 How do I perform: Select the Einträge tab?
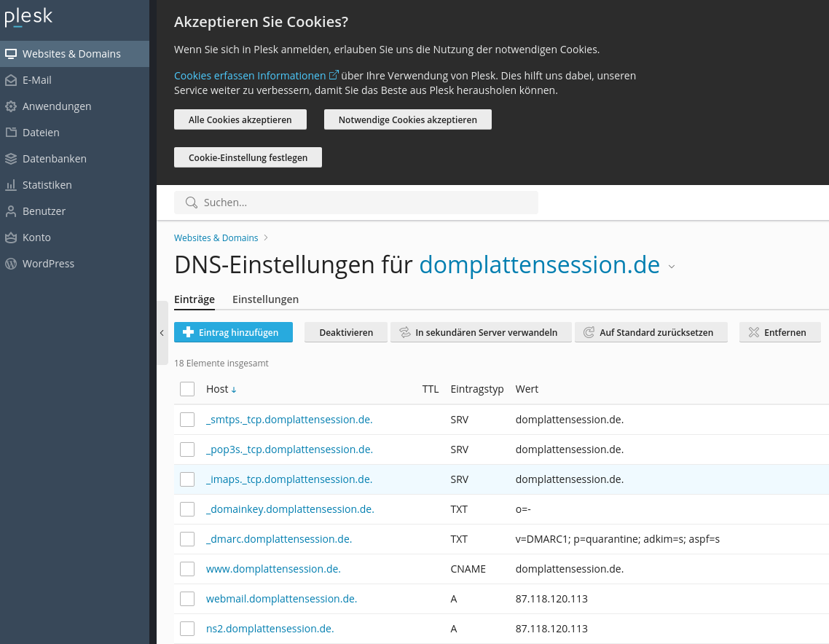pyautogui.click(x=194, y=299)
